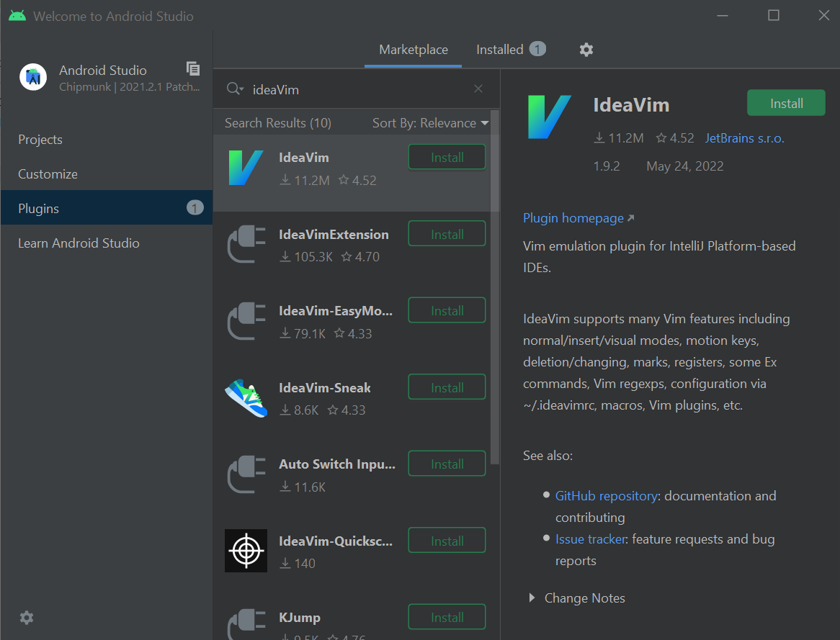Screen dimensions: 840x640
Task: Click the IdeaVim logo in results list
Action: click(x=246, y=168)
